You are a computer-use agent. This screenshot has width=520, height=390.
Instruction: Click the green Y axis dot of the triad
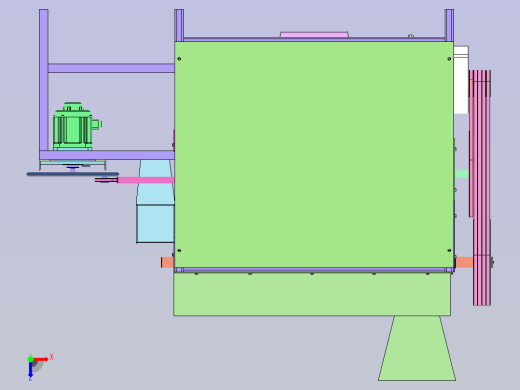[x=30, y=359]
